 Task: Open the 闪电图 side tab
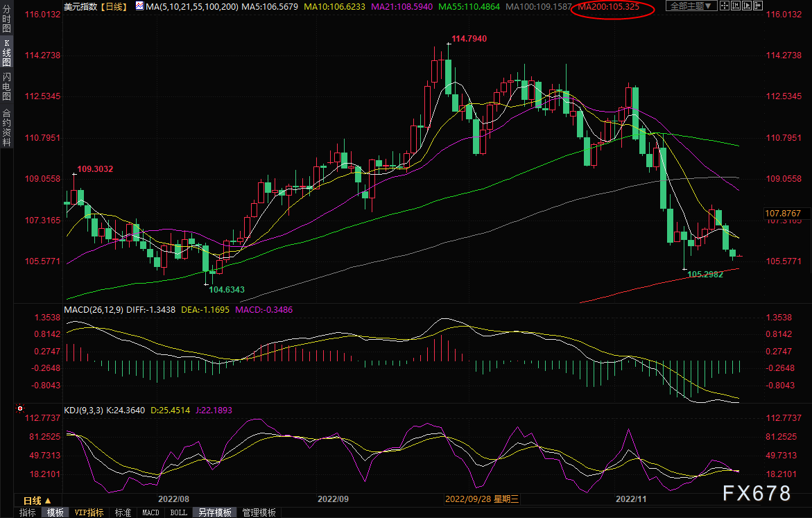point(6,87)
